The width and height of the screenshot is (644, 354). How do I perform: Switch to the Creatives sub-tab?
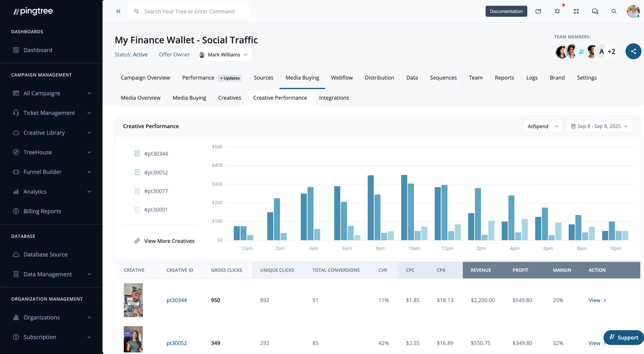point(229,98)
